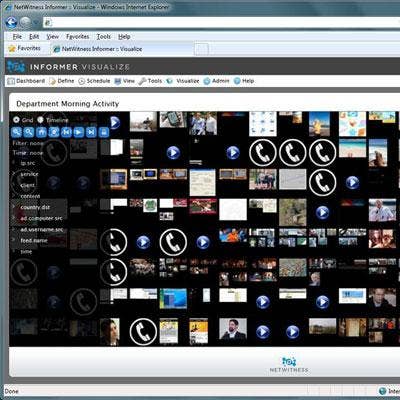Image resolution: width=400 pixels, height=400 pixels.
Task: Click the blue toolbar Play button
Action: click(x=78, y=132)
